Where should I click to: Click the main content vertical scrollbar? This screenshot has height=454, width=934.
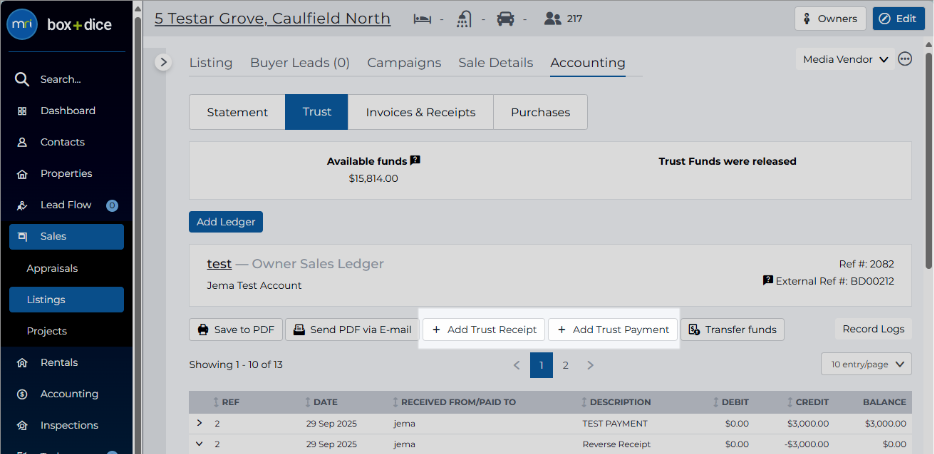[x=929, y=161]
